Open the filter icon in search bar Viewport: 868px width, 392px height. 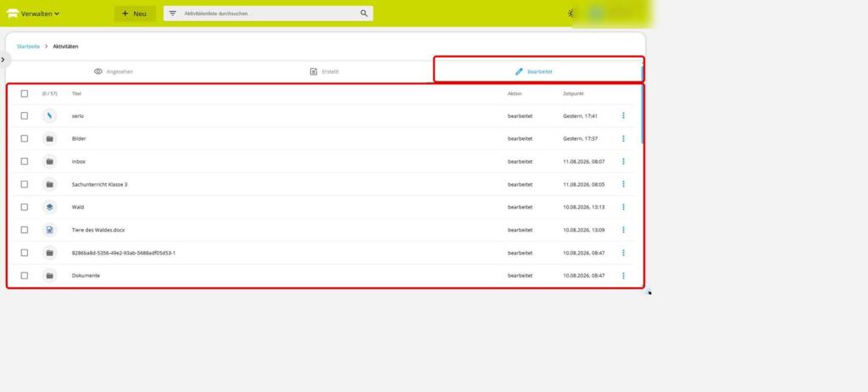point(173,14)
